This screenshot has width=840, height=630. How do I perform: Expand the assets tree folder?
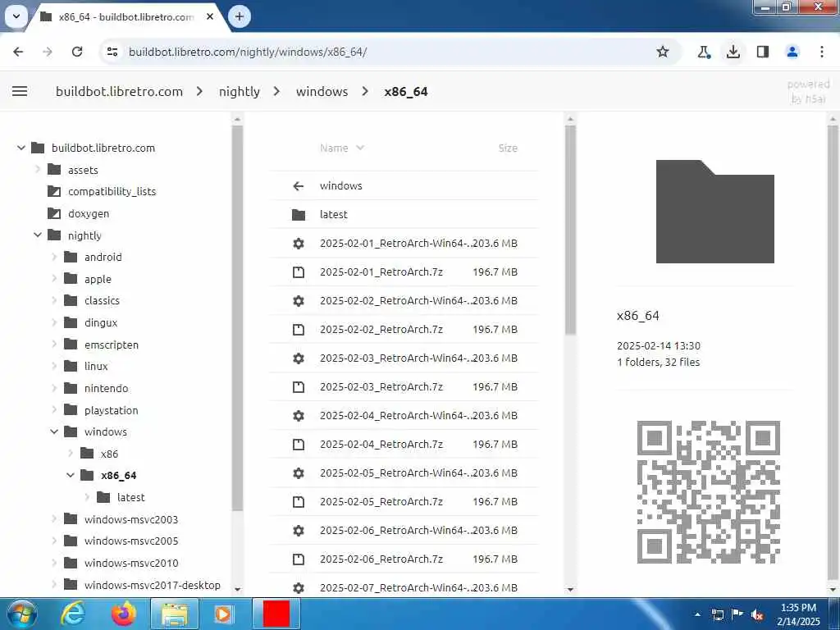[x=38, y=170]
